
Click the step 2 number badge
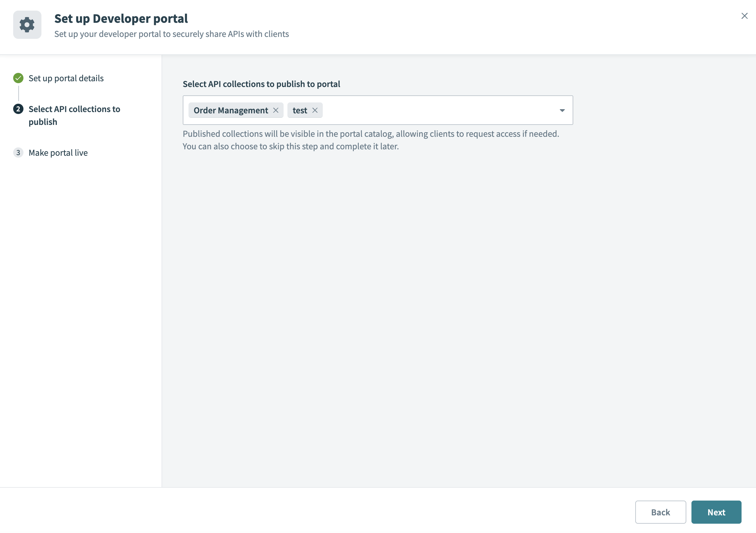coord(18,109)
